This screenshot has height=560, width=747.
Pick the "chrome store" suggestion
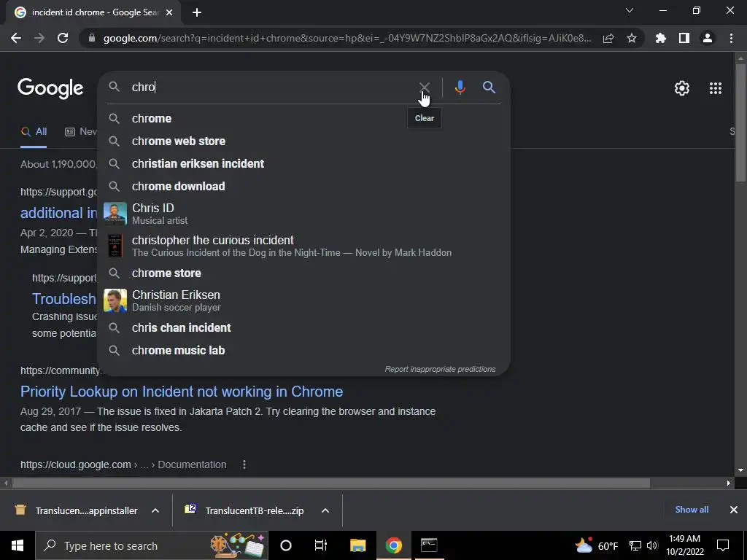point(304,273)
